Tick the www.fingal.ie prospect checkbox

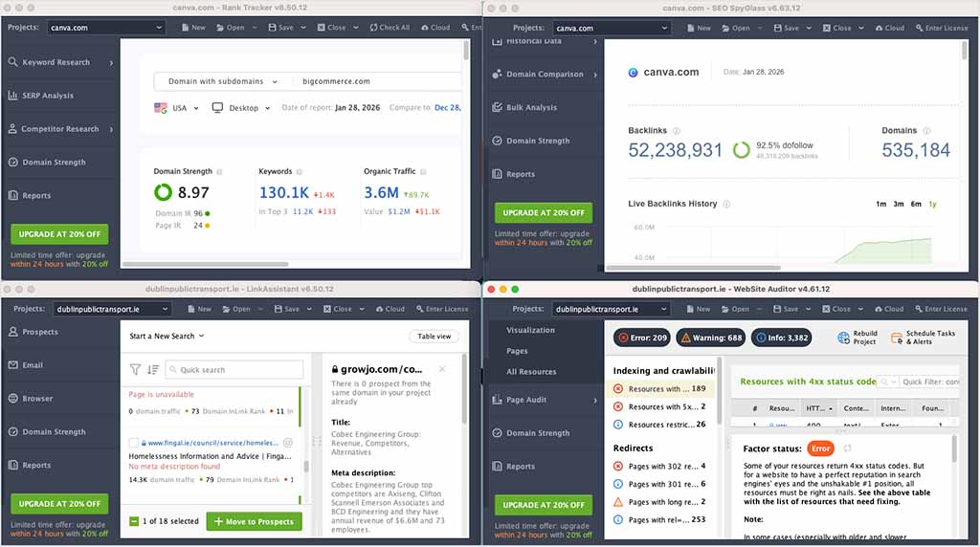[133, 443]
